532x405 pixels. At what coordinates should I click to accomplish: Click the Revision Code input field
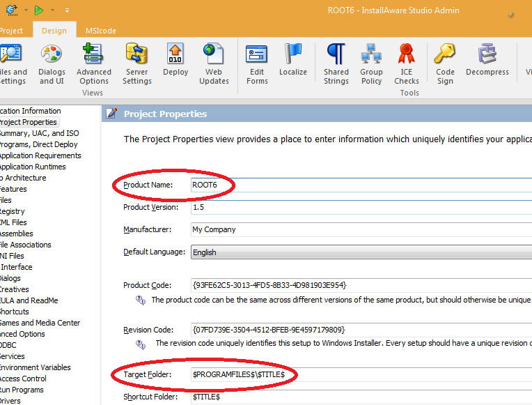click(361, 330)
